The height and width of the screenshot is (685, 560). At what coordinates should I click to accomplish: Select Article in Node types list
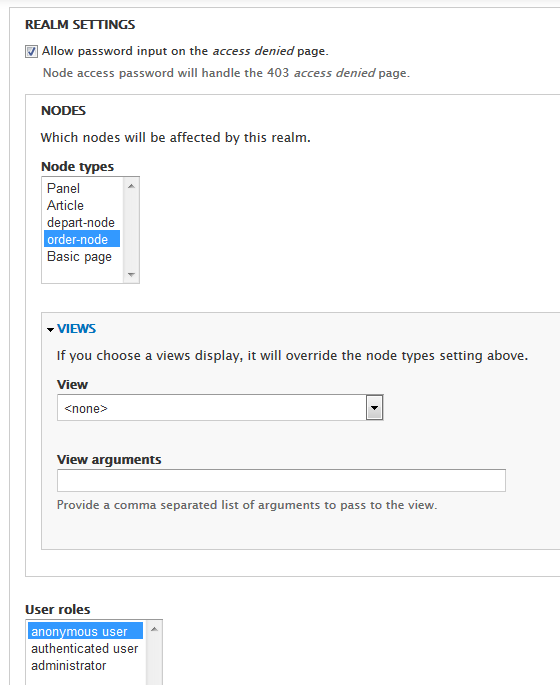click(x=82, y=205)
